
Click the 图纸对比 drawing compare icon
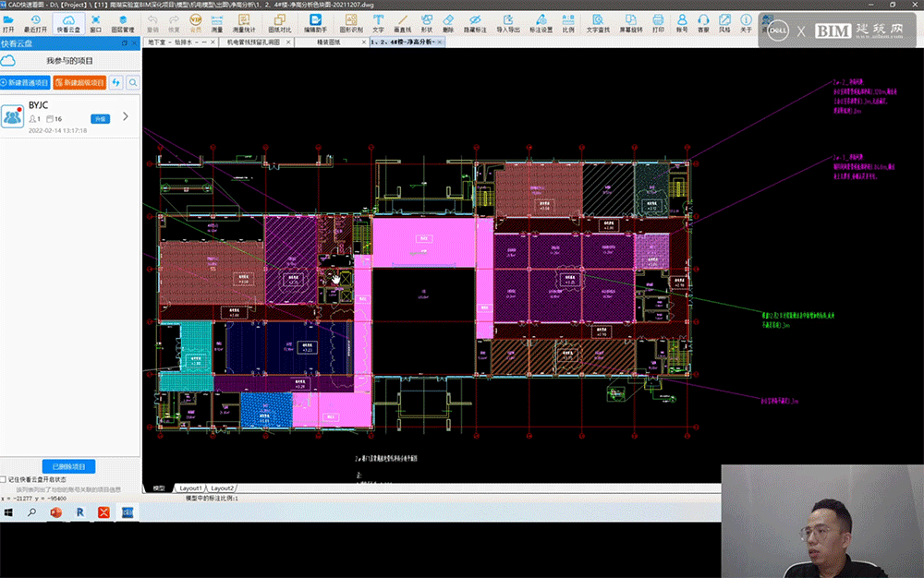pos(279,22)
